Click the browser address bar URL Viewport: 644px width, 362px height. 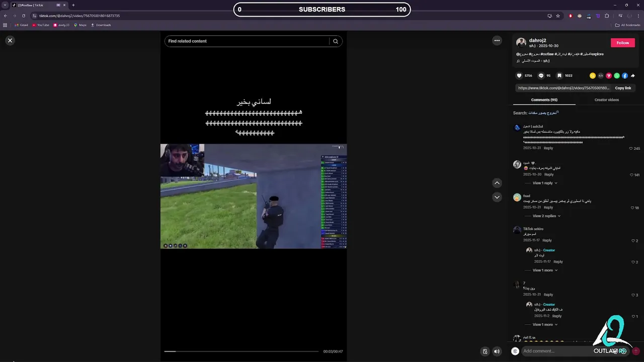[79, 16]
